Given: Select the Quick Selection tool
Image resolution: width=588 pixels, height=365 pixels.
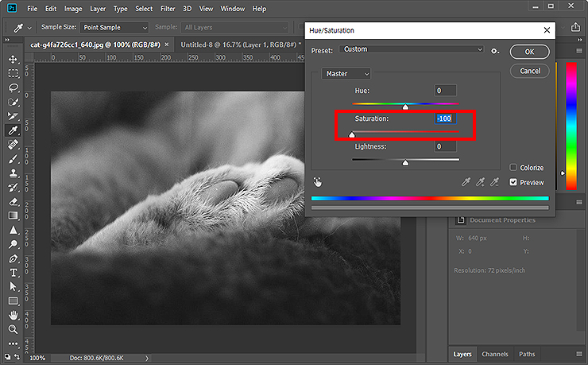Looking at the screenshot, I should pyautogui.click(x=14, y=102).
